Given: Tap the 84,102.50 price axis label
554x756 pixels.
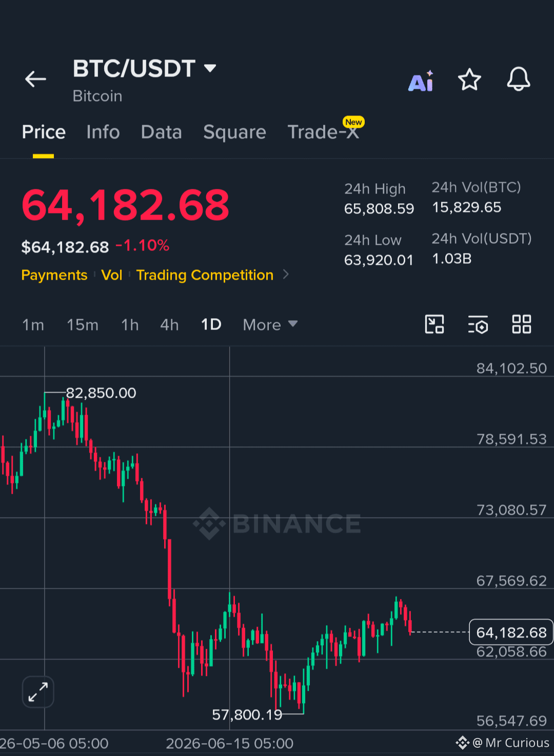Looking at the screenshot, I should click(x=511, y=369).
